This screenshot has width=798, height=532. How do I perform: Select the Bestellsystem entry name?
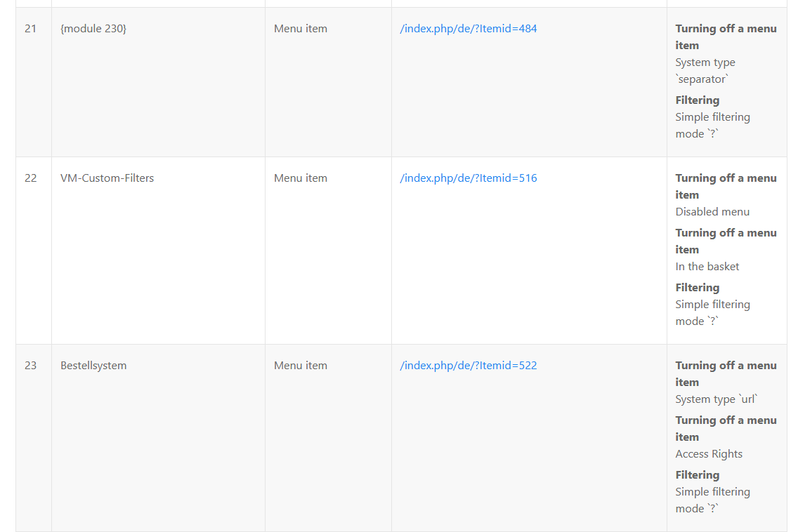(x=93, y=366)
